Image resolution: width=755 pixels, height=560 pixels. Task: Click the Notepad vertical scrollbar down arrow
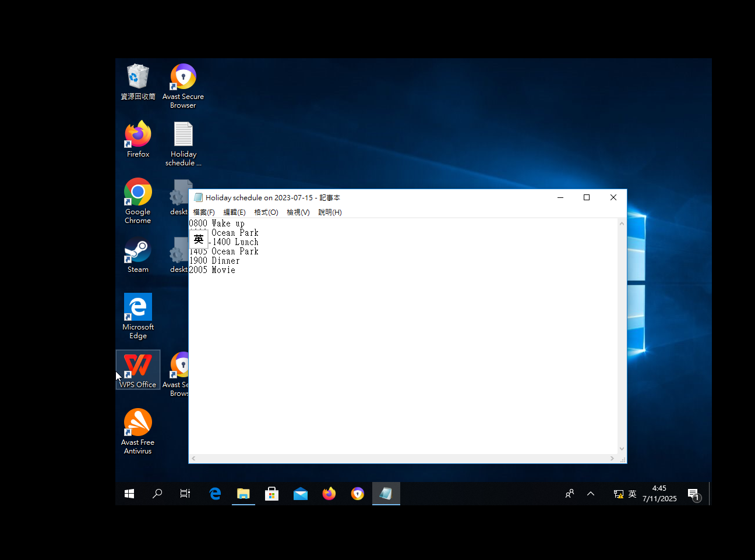click(622, 449)
